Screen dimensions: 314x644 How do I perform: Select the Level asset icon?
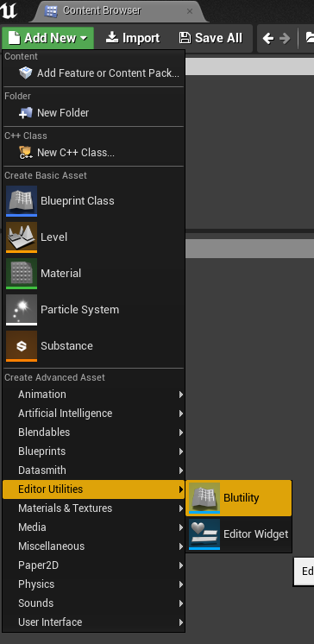point(22,237)
